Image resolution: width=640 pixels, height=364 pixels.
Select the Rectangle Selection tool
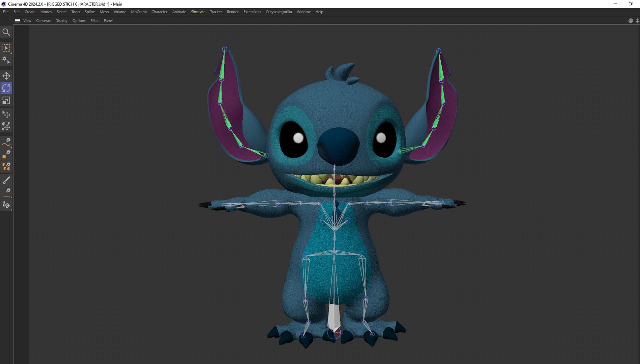pyautogui.click(x=6, y=48)
